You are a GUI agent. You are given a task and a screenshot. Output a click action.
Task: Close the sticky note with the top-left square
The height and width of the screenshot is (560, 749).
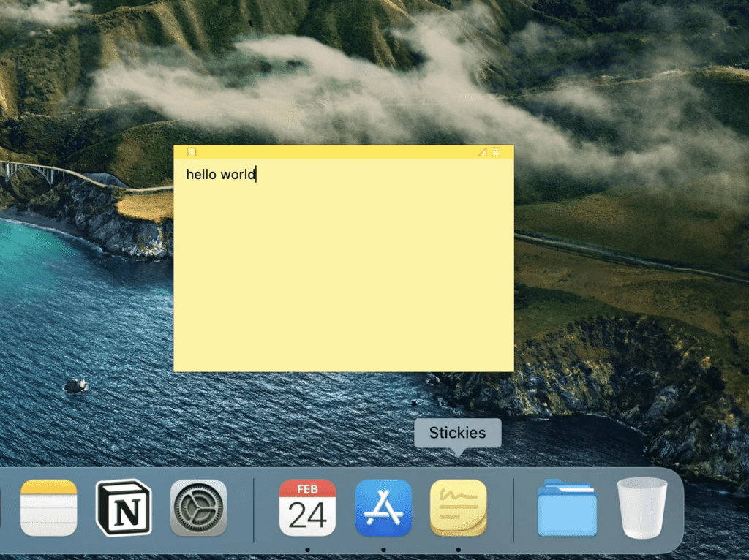coord(192,152)
